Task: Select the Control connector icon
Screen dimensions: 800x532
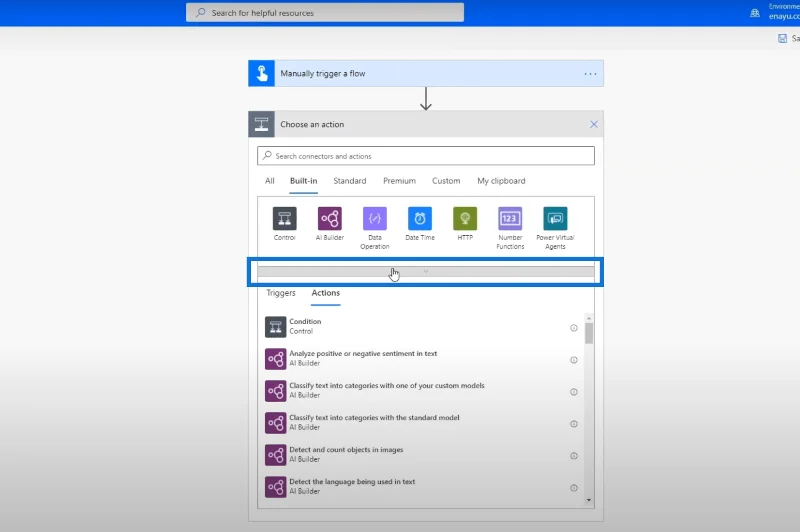Action: pos(284,218)
